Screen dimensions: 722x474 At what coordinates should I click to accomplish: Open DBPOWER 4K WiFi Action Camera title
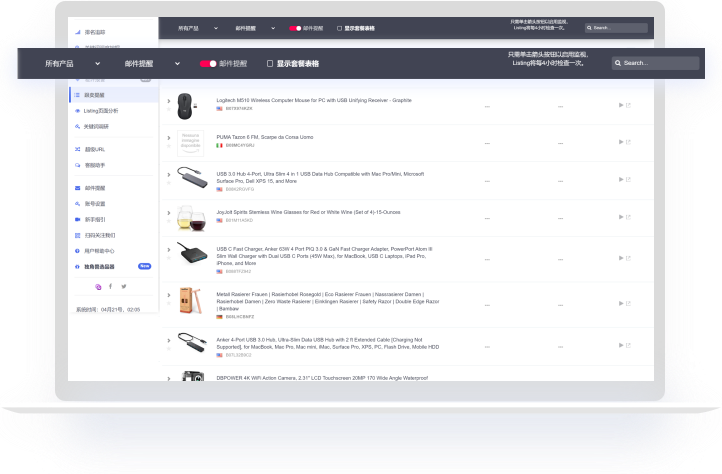[322, 378]
